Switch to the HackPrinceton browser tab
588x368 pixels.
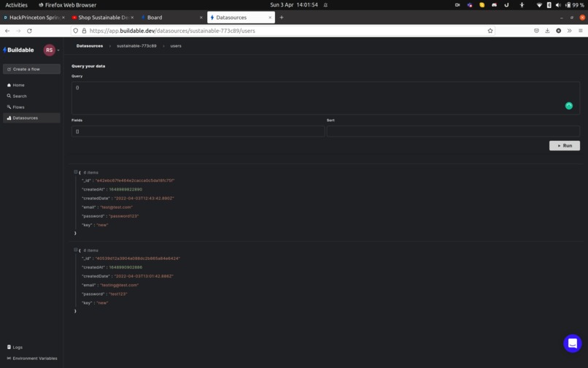(x=34, y=18)
